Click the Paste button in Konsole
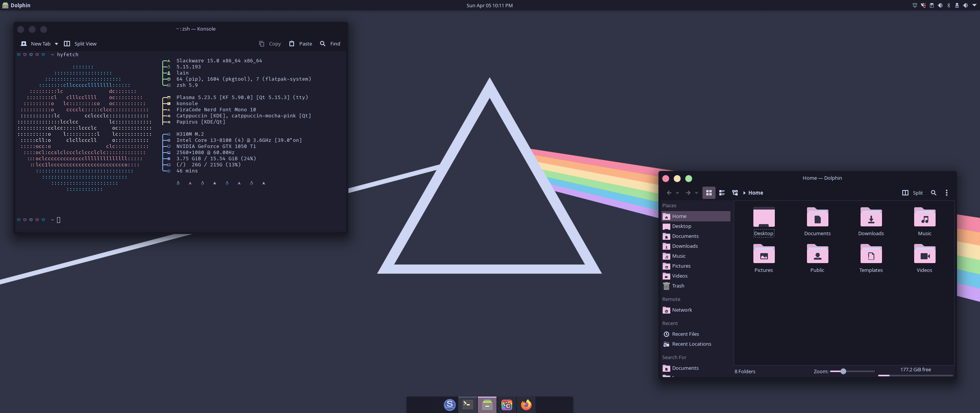 tap(301, 44)
